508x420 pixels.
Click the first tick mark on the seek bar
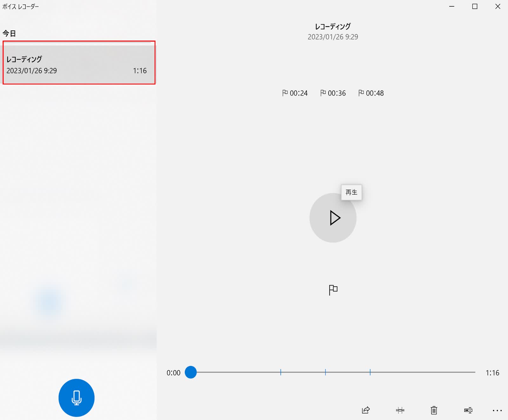281,372
